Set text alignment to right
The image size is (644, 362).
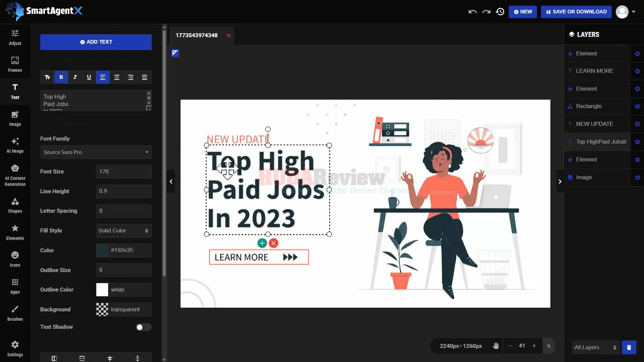tap(131, 77)
